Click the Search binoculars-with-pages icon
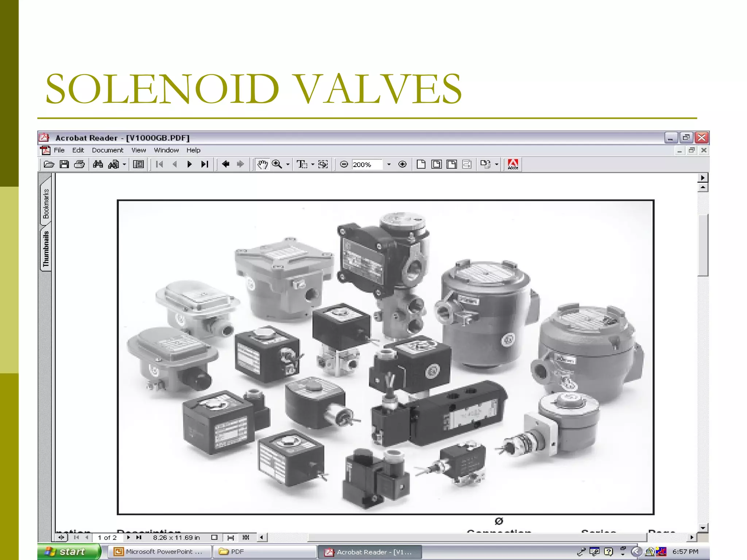The width and height of the screenshot is (747, 560). 114,164
